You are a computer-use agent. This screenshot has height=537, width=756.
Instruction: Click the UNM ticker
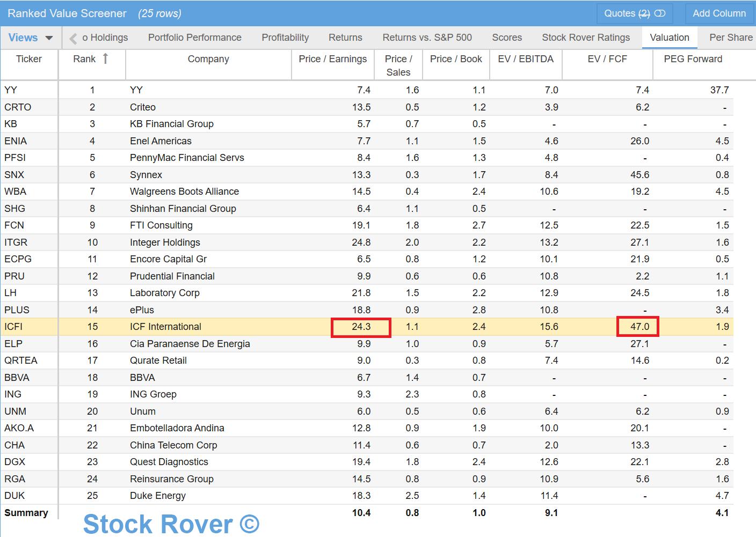(15, 411)
